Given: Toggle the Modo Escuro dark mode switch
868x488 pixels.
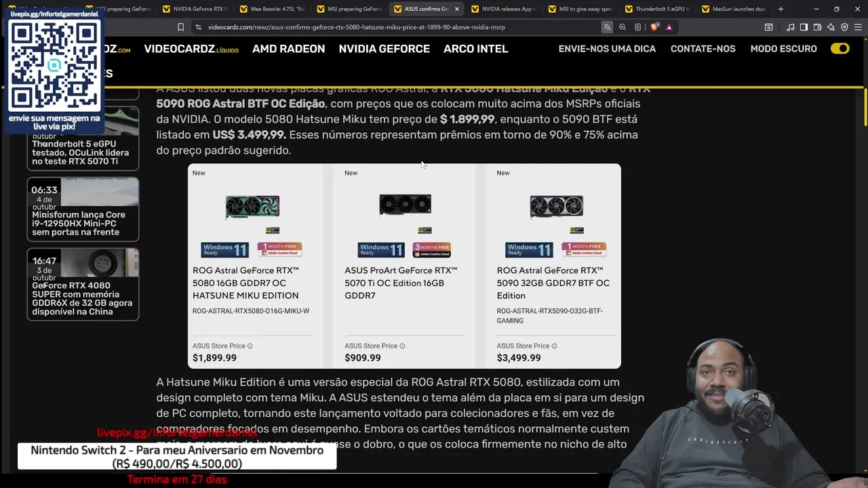Looking at the screenshot, I should pos(840,49).
